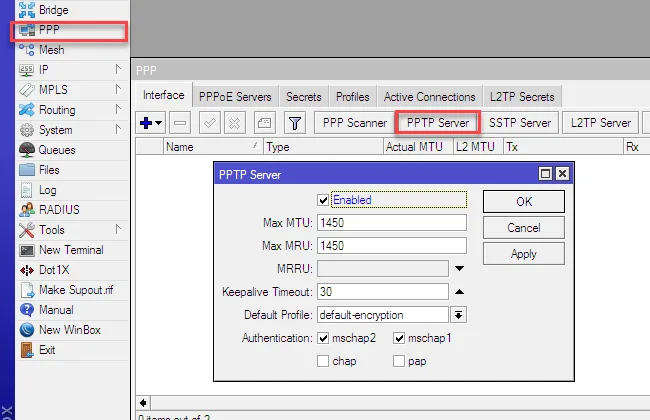Click into the Max MTU field
The width and height of the screenshot is (650, 420).
click(x=391, y=222)
